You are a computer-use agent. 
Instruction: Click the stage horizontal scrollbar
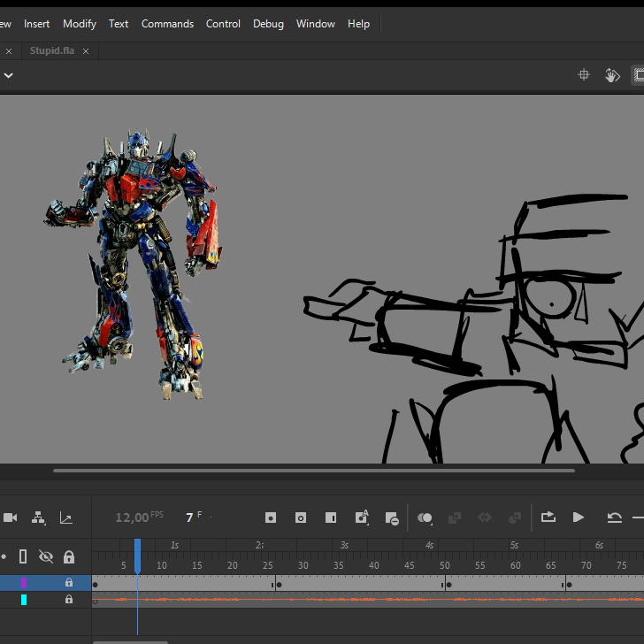(314, 471)
